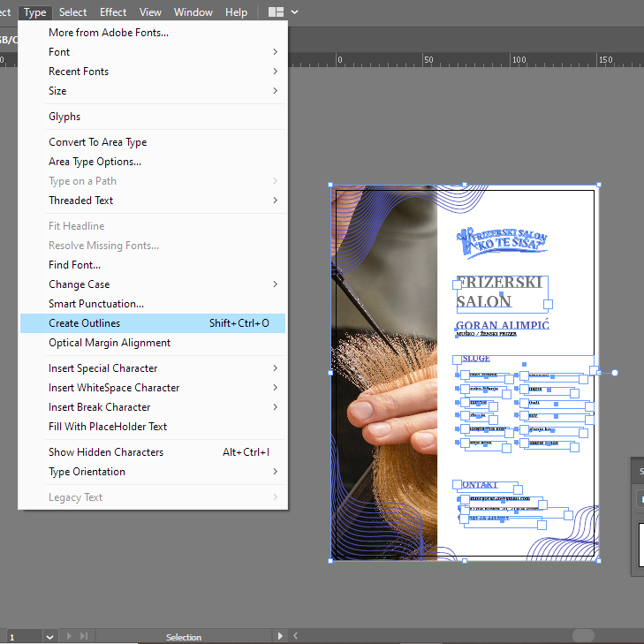The height and width of the screenshot is (644, 644).
Task: Click the Next artboard arrow
Action: pyautogui.click(x=70, y=636)
